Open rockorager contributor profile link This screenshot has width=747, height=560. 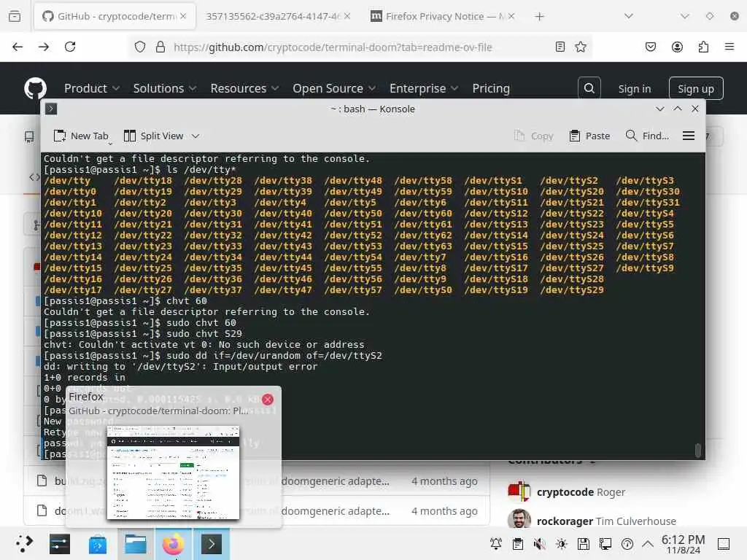(565, 521)
